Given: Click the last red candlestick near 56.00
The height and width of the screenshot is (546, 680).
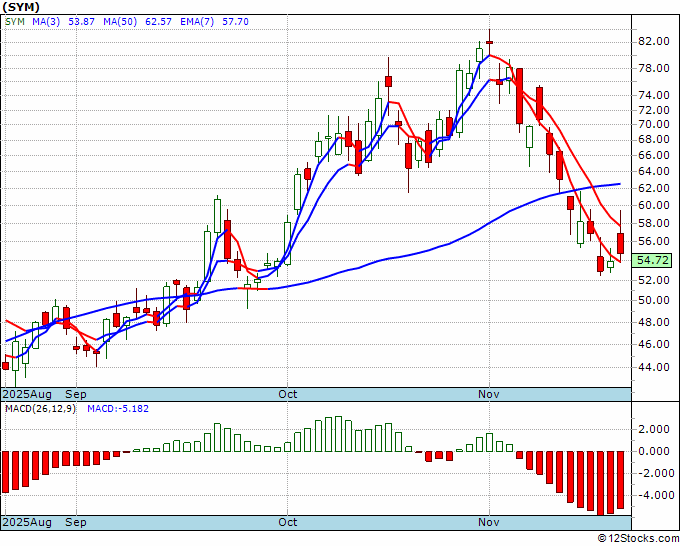Looking at the screenshot, I should pos(621,243).
